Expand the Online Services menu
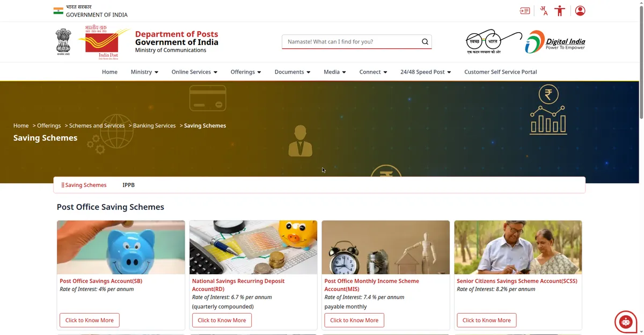Screen dimensions: 644x335 tap(194, 72)
